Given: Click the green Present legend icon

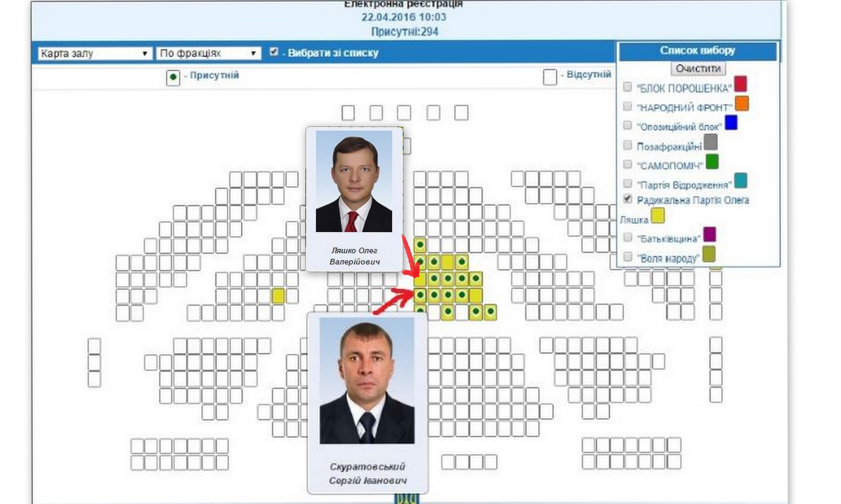Looking at the screenshot, I should (x=173, y=77).
